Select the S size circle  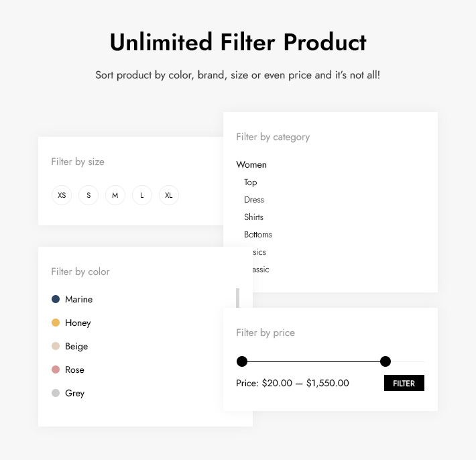coord(88,195)
